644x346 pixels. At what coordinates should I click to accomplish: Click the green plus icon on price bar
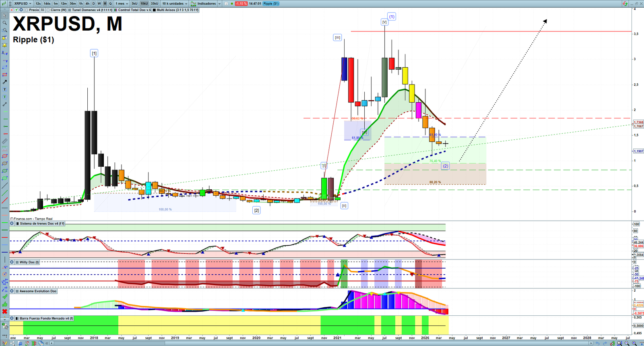16,10
